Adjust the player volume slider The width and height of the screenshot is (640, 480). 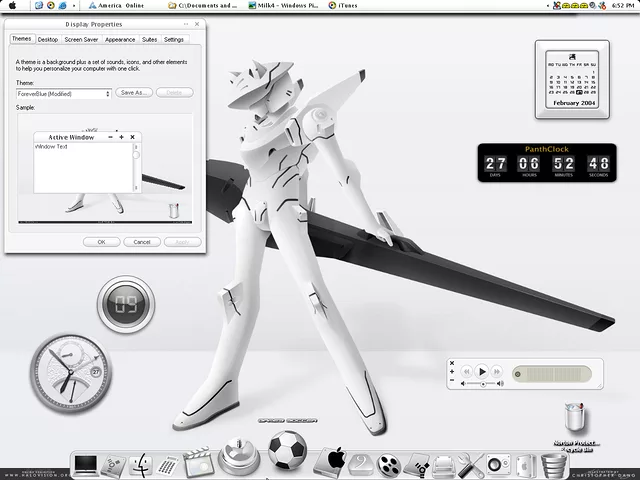480,384
